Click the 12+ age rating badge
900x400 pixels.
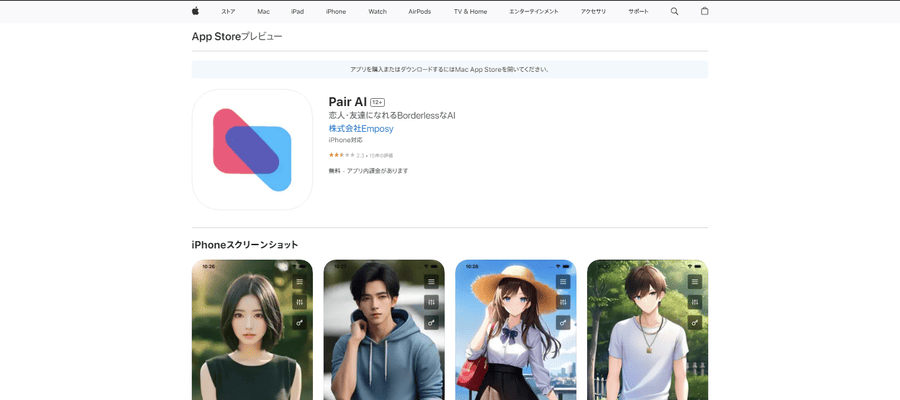point(377,103)
